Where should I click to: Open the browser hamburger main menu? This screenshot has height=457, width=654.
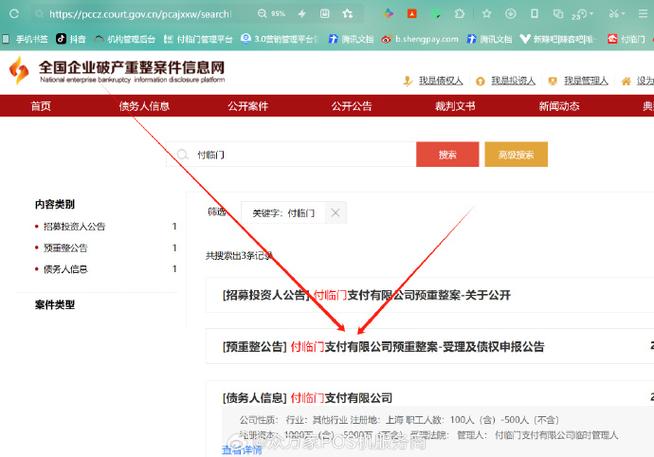643,14
